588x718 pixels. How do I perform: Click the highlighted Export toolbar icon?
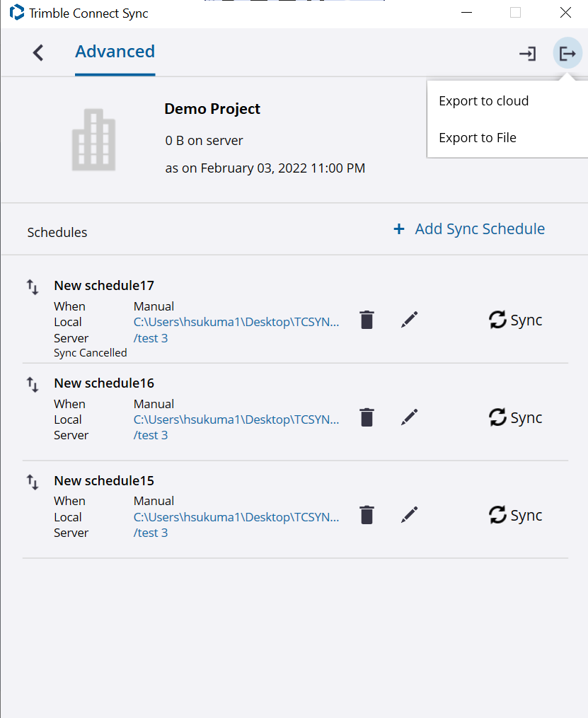567,52
